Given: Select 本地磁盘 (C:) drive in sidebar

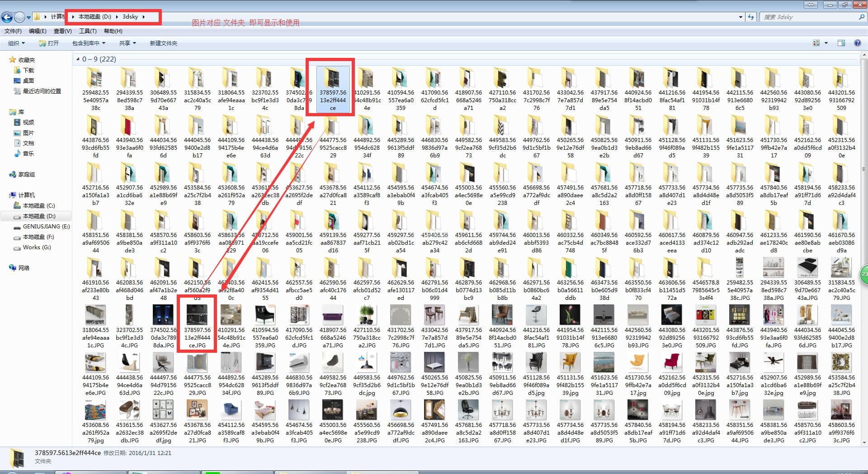Looking at the screenshot, I should pos(38,205).
